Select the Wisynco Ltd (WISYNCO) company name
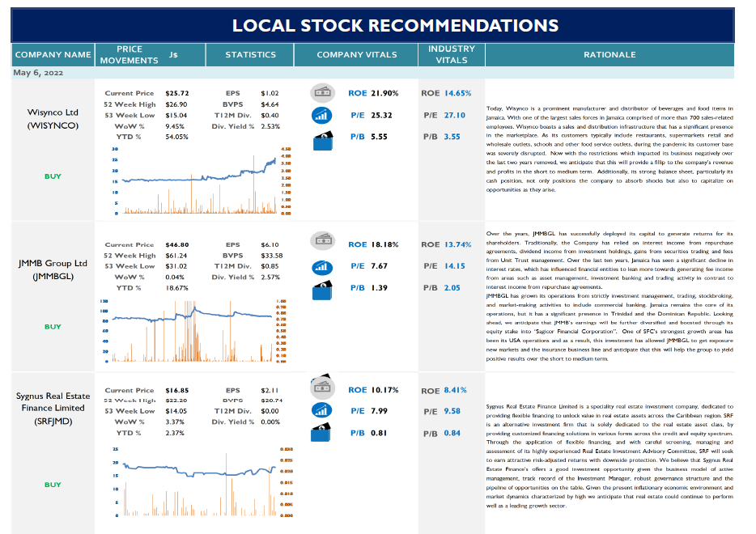 pos(53,119)
